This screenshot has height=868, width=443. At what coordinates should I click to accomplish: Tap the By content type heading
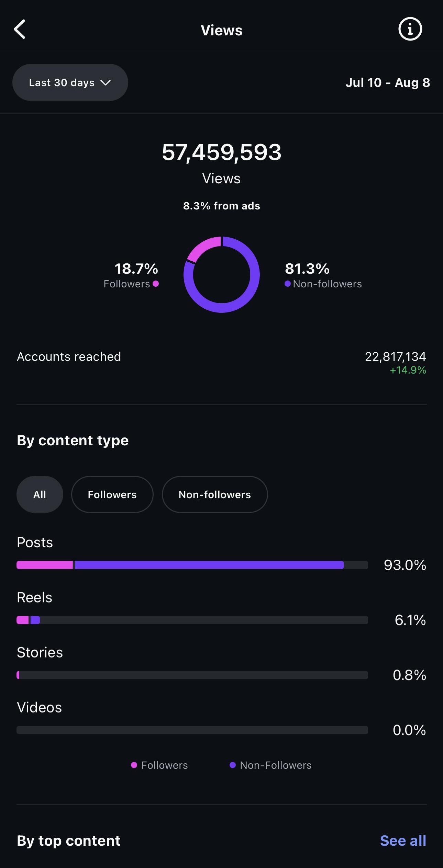[73, 440]
